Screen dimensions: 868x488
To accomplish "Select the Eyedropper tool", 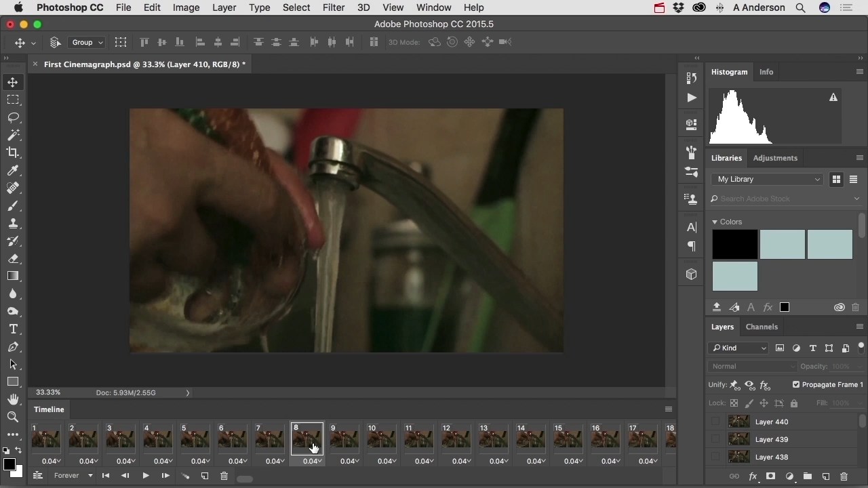I will 13,170.
